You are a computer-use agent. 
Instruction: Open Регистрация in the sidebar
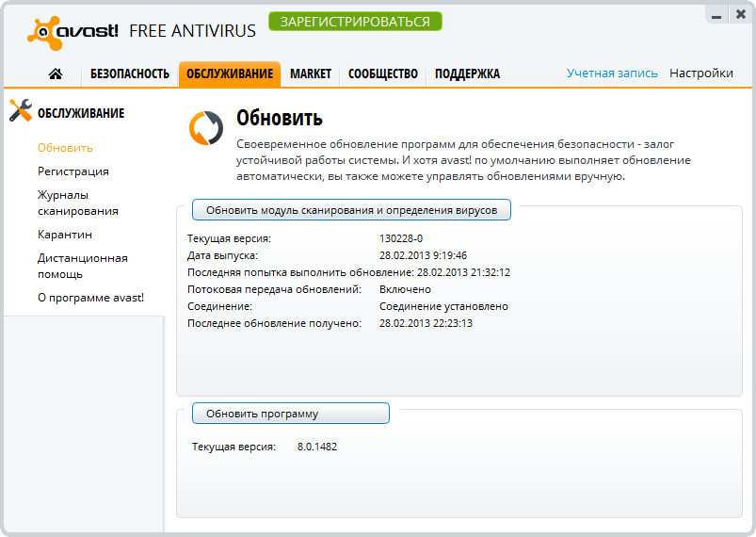(x=73, y=171)
